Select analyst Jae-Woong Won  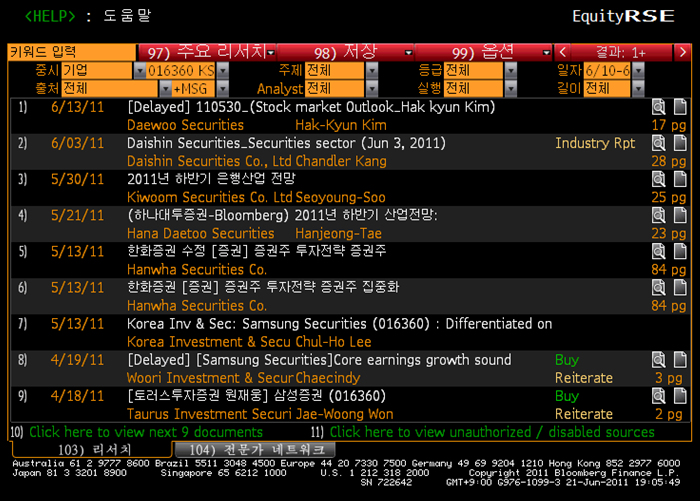pyautogui.click(x=345, y=414)
